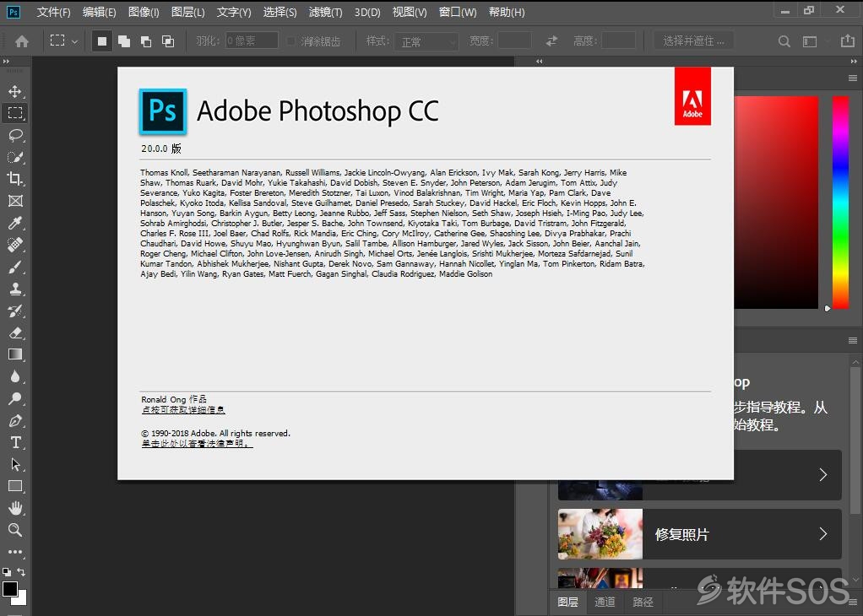
Task: Select the History Brush tool
Action: click(x=15, y=311)
